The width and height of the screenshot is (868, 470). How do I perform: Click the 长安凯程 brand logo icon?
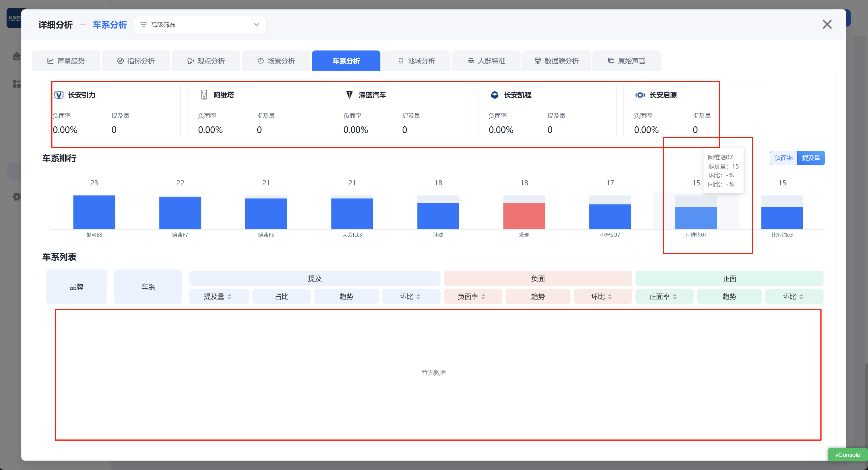[494, 95]
